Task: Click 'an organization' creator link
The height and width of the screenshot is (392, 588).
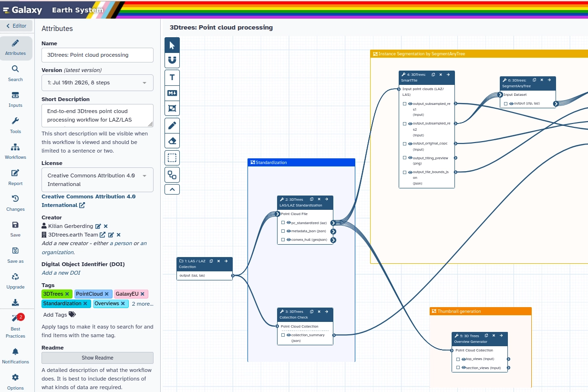Action: coord(94,248)
